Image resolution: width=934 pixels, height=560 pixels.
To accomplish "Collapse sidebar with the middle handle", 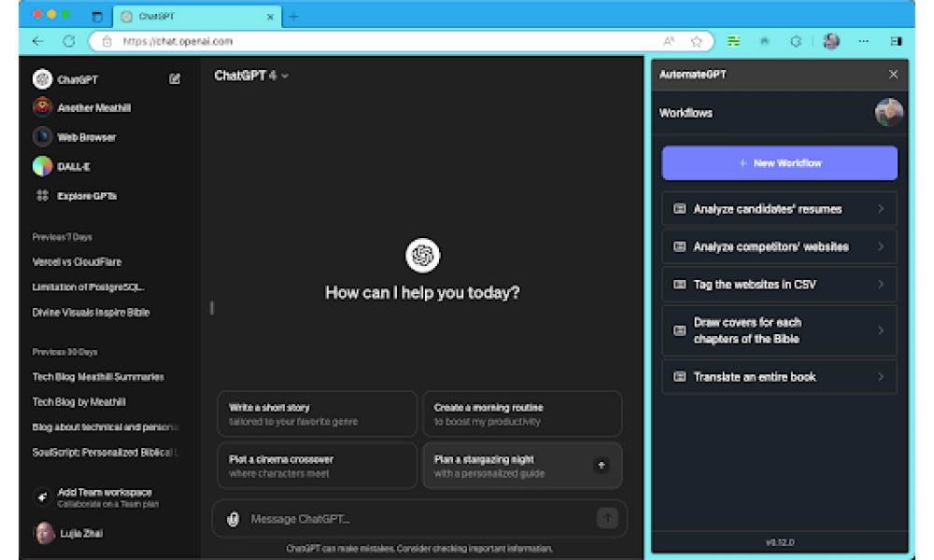I will [x=211, y=308].
